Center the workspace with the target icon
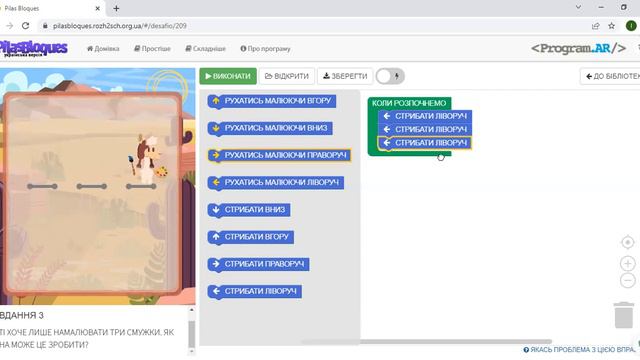640x360 pixels. [x=627, y=242]
